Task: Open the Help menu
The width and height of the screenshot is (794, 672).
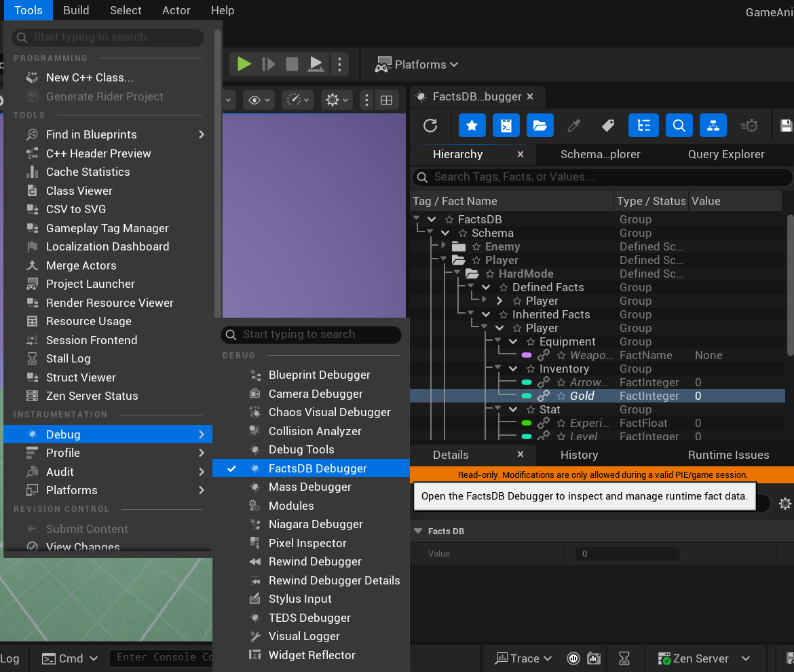Action: [x=223, y=10]
